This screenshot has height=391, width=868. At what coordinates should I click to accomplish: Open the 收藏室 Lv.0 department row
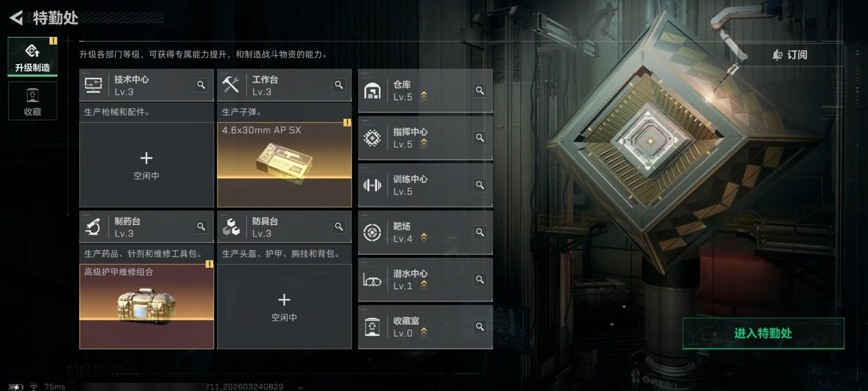tap(425, 327)
